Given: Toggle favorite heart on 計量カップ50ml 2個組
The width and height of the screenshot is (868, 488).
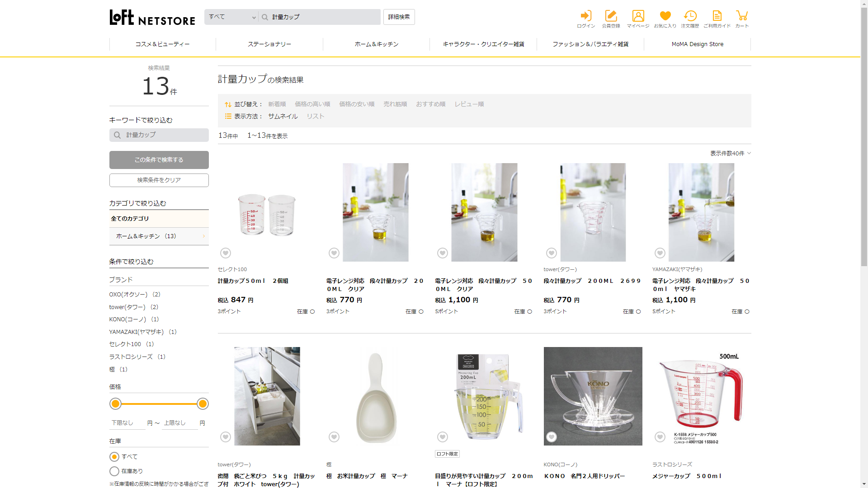Looking at the screenshot, I should click(x=226, y=253).
